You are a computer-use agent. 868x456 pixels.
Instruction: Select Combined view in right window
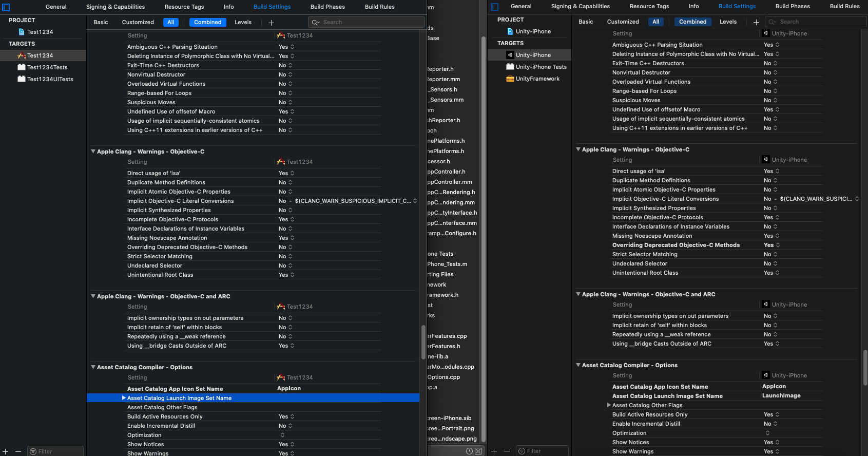point(693,22)
